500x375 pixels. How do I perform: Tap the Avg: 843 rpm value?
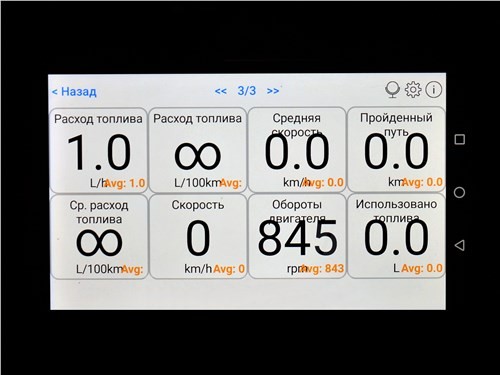click(323, 269)
